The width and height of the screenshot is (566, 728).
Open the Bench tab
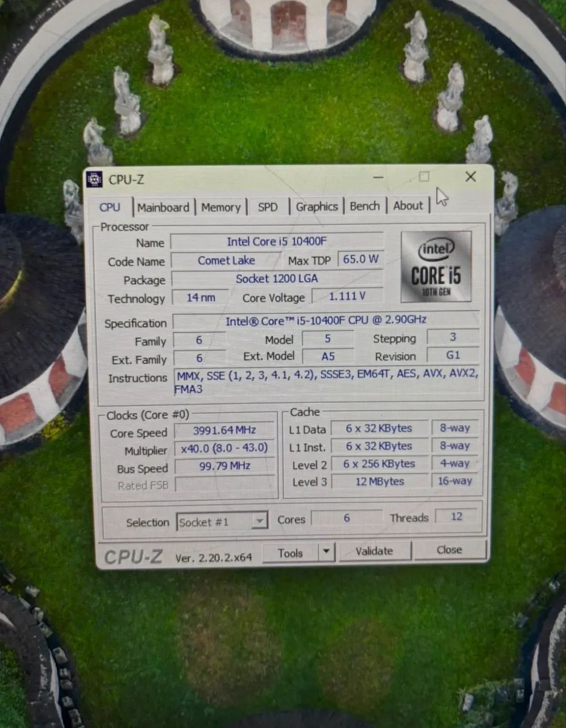click(x=364, y=206)
